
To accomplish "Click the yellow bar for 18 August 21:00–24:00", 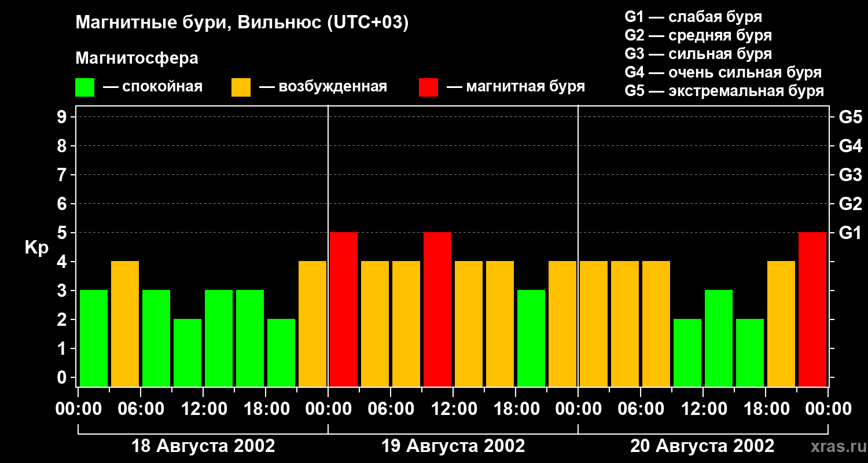I will tap(312, 324).
